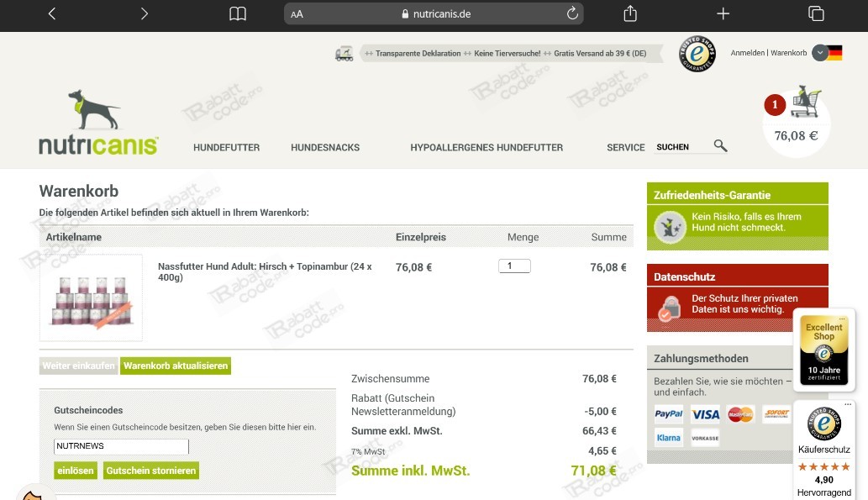Screen dimensions: 868x500
Task: Select the Klarna payment logo
Action: (x=669, y=438)
